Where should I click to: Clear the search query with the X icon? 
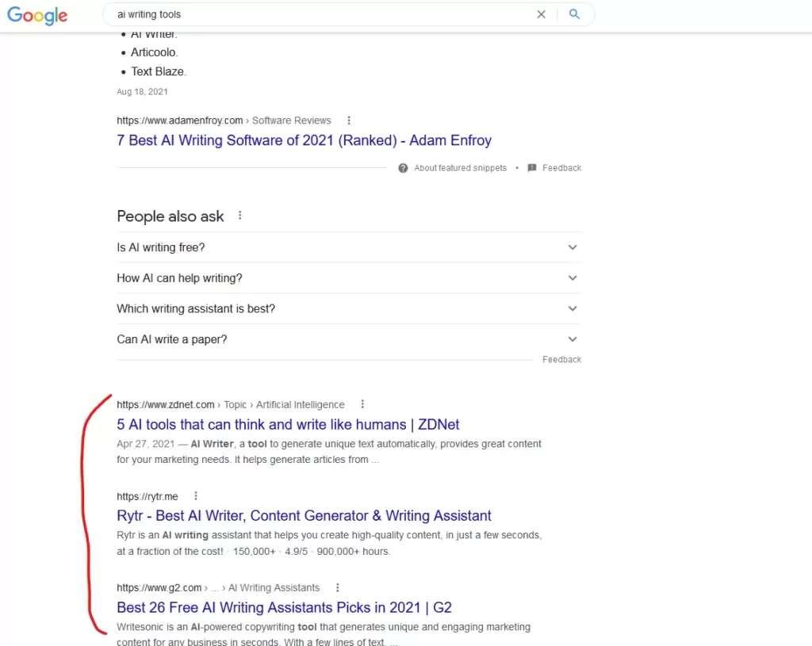[541, 14]
